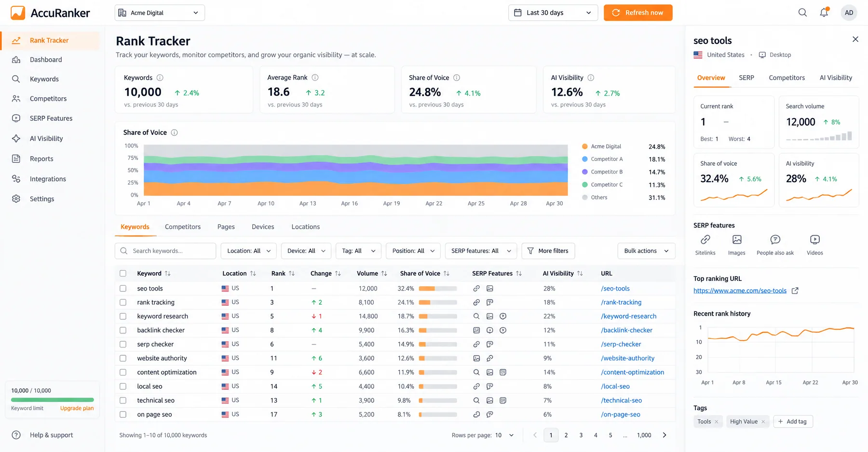Check the 'website authority' row checkbox
The image size is (868, 452).
coord(123,359)
